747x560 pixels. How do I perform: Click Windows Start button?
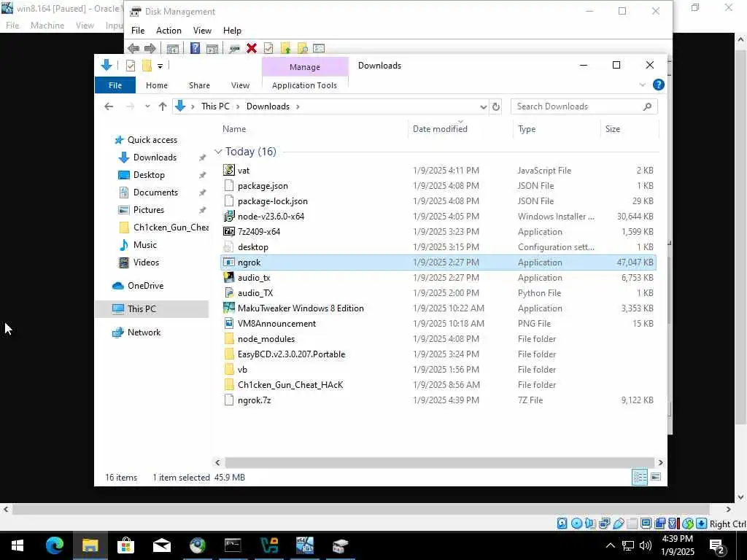tap(18, 545)
